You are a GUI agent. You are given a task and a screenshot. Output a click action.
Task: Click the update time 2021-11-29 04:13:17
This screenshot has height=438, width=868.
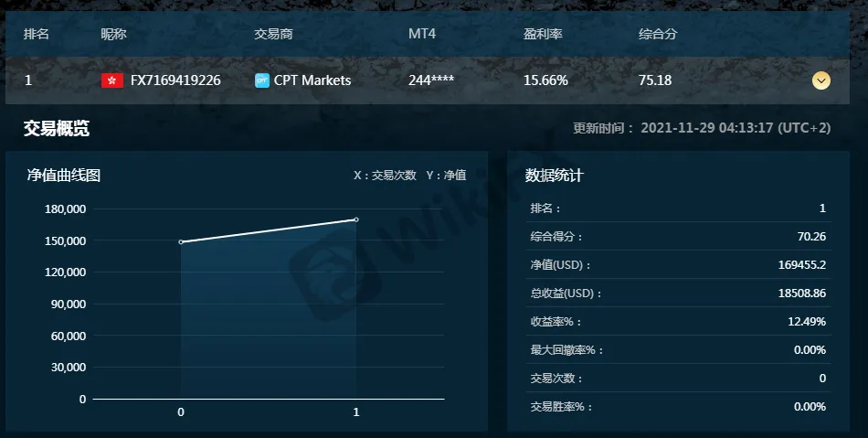click(x=707, y=128)
